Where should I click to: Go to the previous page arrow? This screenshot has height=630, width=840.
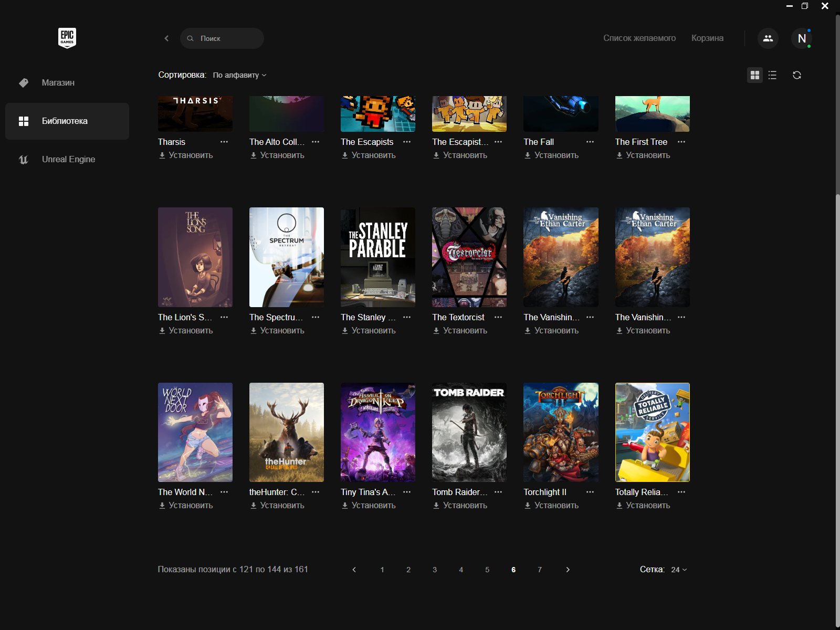pos(354,570)
